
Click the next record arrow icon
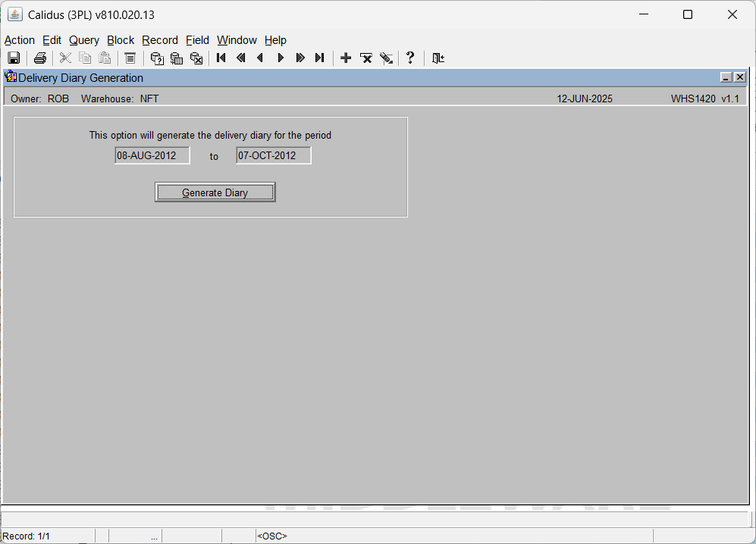click(x=281, y=58)
